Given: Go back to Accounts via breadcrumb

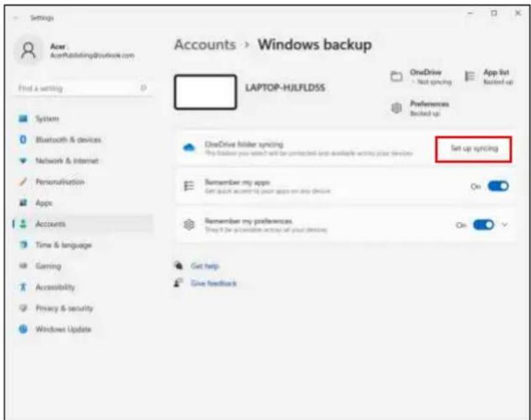Looking at the screenshot, I should click(205, 45).
